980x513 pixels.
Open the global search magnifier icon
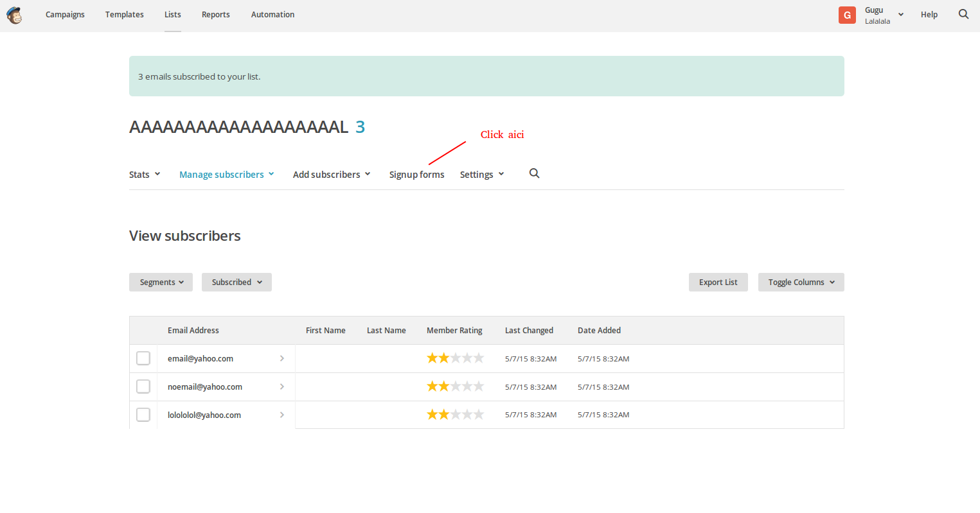pos(963,14)
